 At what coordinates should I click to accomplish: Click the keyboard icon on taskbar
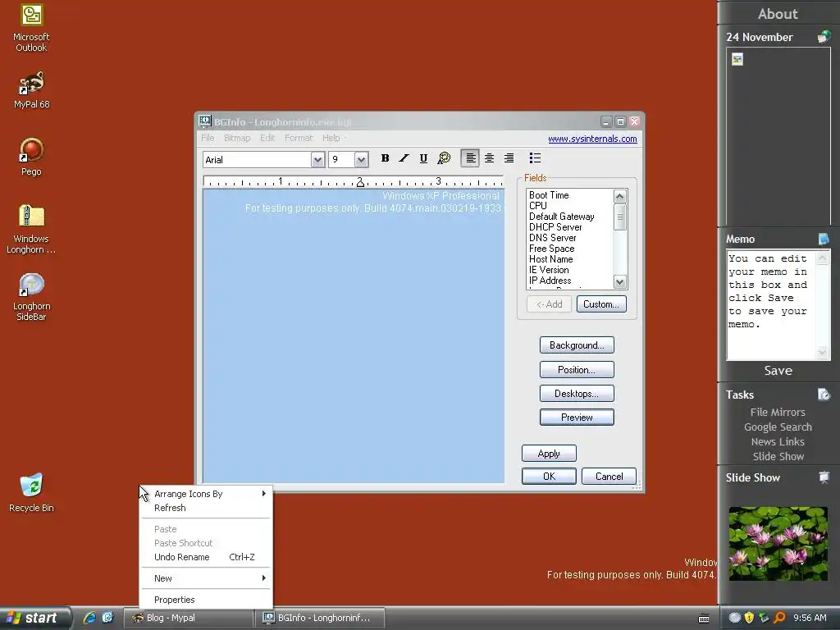click(x=704, y=619)
